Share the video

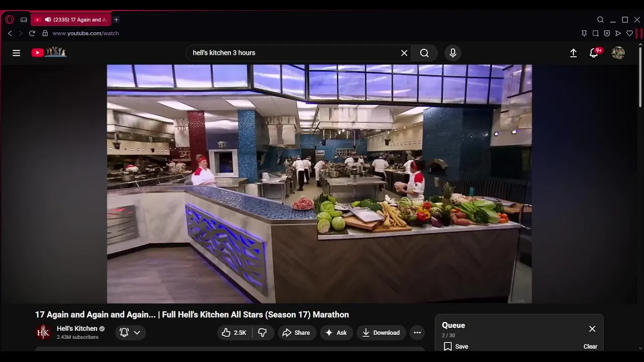point(296,332)
